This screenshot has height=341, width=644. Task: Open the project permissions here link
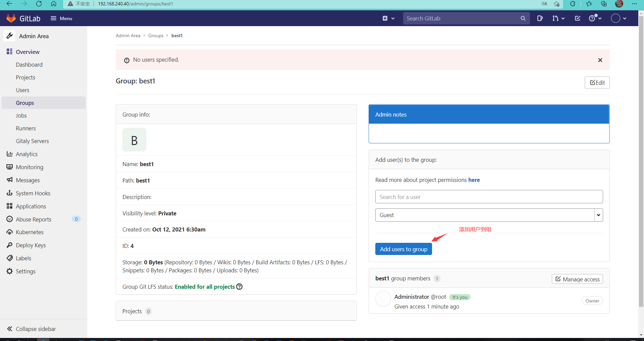click(x=474, y=180)
